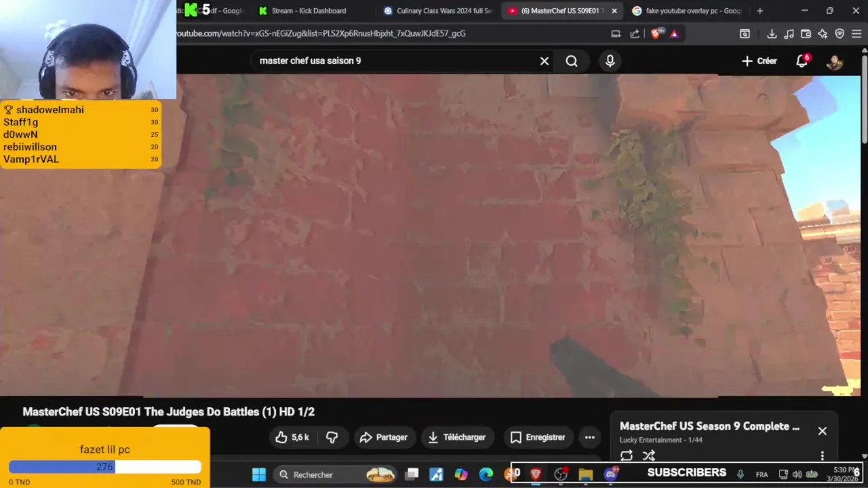868x488 pixels.
Task: Open Leo AI sparkle toolbar icon
Action: pyautogui.click(x=823, y=33)
